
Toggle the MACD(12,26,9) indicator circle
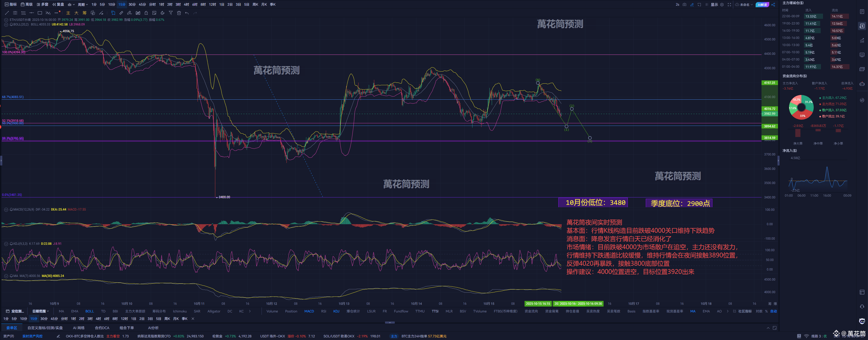coord(6,210)
